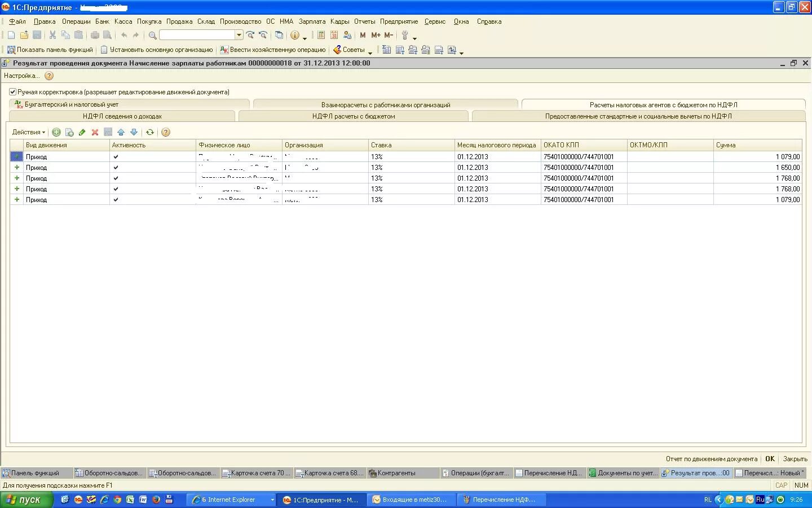Click the Refresh green arrows icon
The image size is (812, 508).
150,132
